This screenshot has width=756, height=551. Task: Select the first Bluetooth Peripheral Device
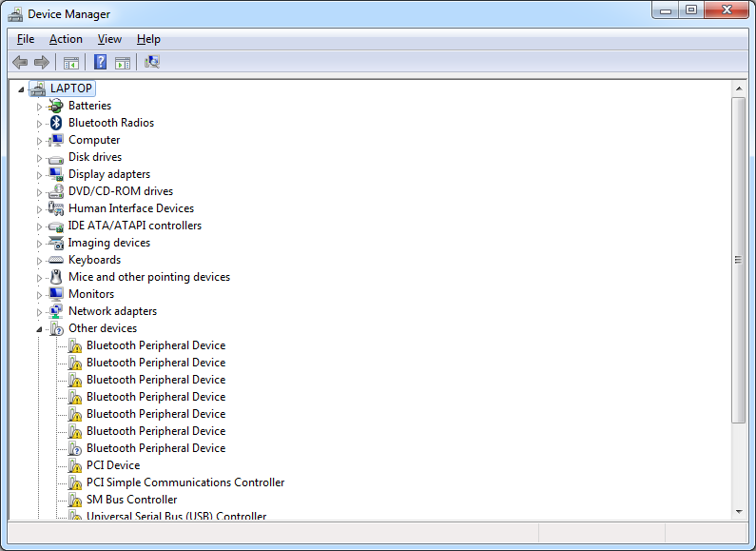pyautogui.click(x=156, y=345)
